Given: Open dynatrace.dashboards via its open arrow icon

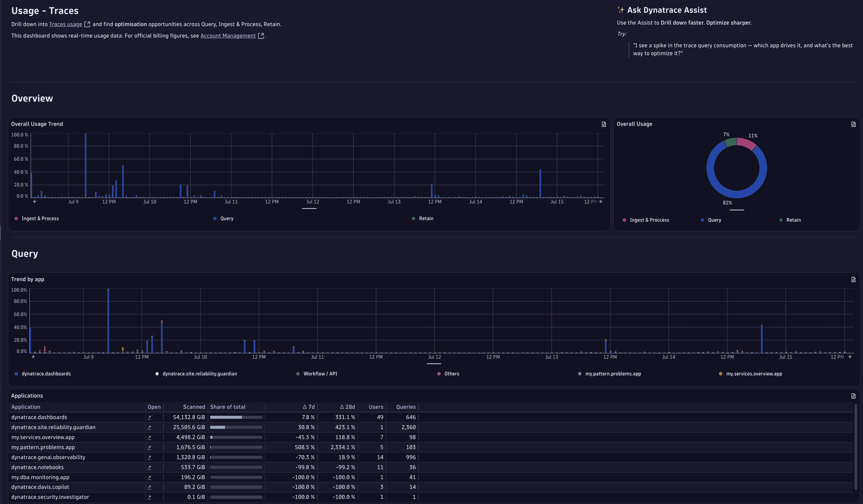Looking at the screenshot, I should point(149,417).
